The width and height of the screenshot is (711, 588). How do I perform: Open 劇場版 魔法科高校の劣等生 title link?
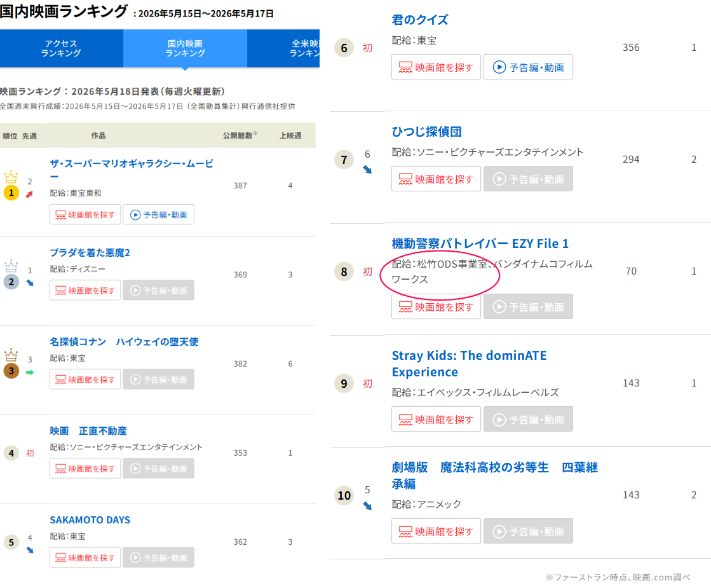(495, 475)
